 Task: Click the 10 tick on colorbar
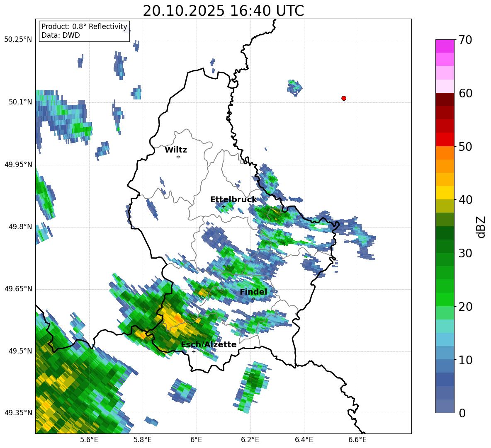pos(465,360)
